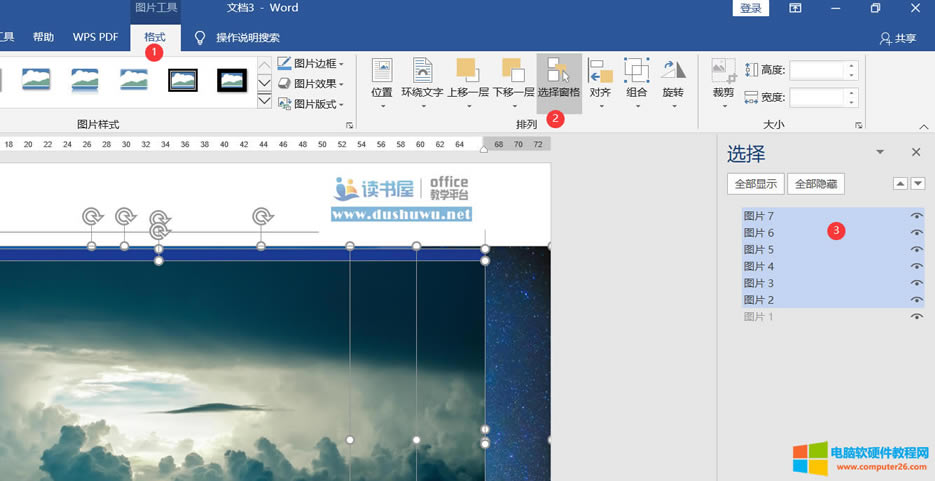Expand the 图片版式 picture layout dropdown
The image size is (935, 481).
coord(311,104)
